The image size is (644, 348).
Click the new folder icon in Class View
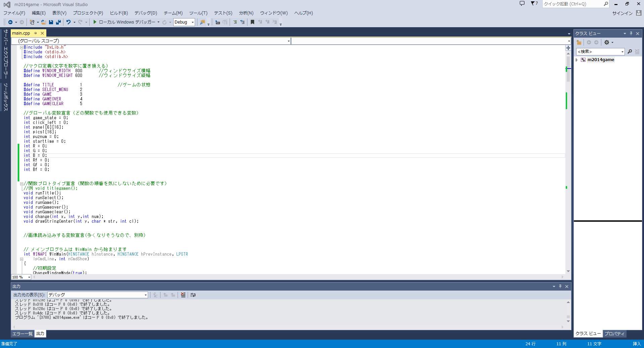click(579, 42)
